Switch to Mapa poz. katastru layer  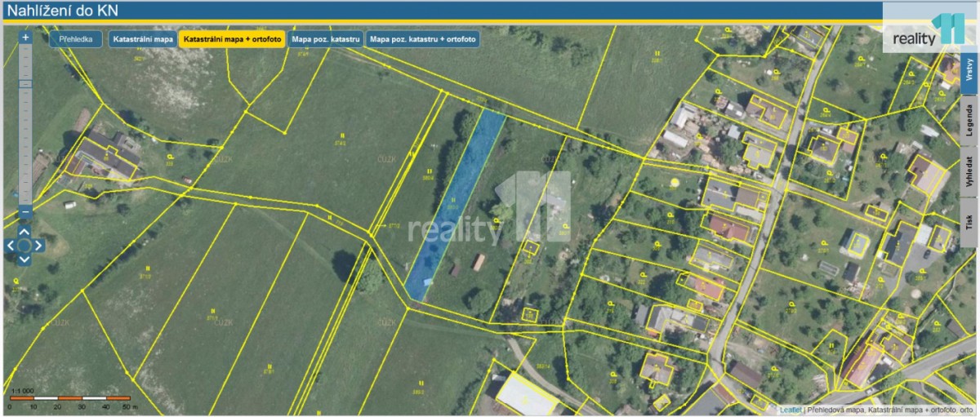[325, 39]
